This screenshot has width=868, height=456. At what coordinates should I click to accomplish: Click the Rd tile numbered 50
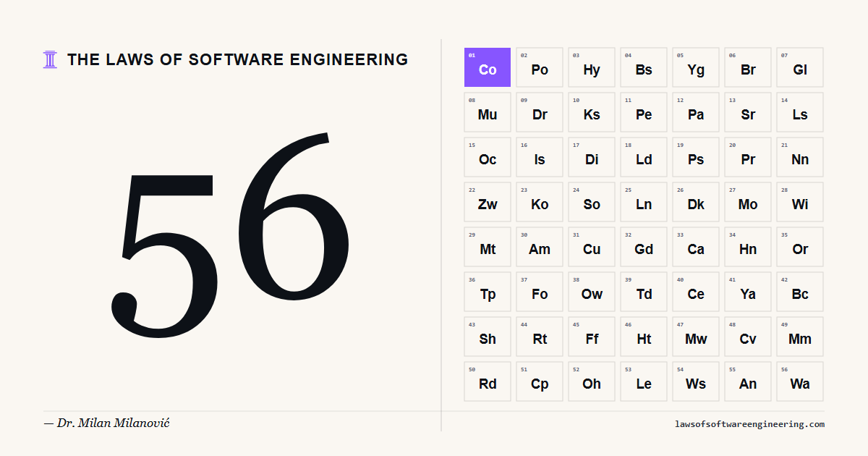(488, 381)
